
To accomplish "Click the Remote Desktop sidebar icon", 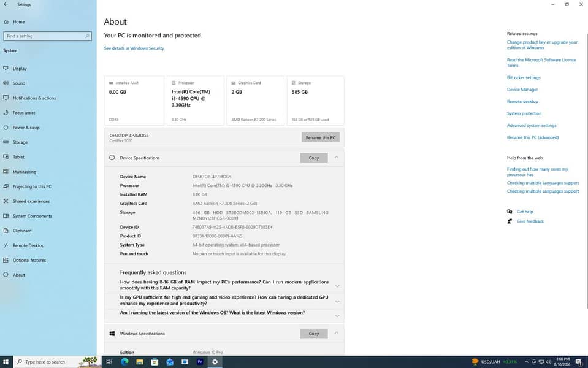I will tap(6, 245).
